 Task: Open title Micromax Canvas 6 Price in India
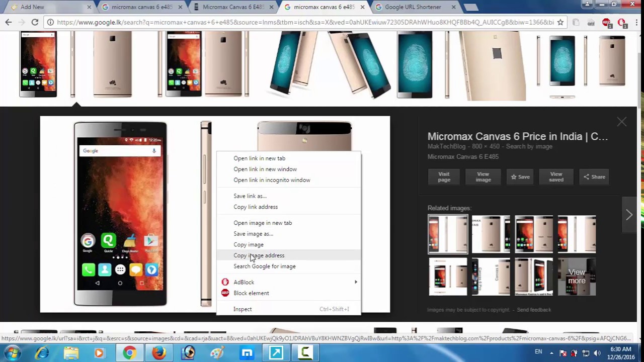[x=518, y=136]
